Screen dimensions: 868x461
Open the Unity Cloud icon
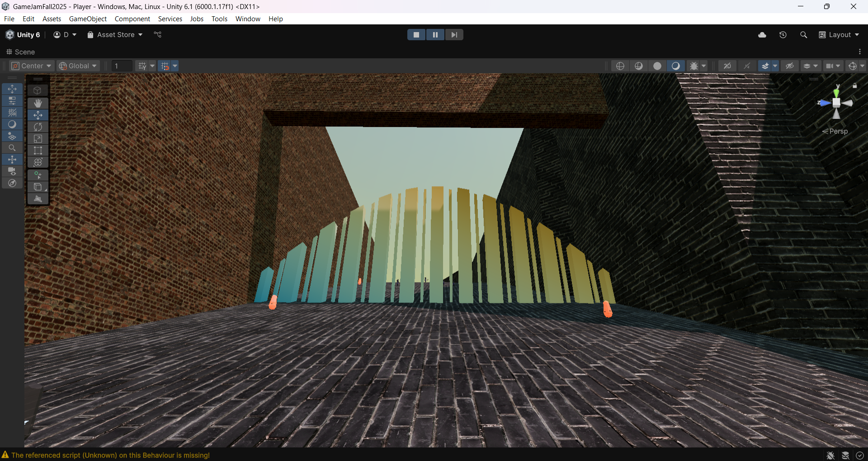[x=762, y=35]
